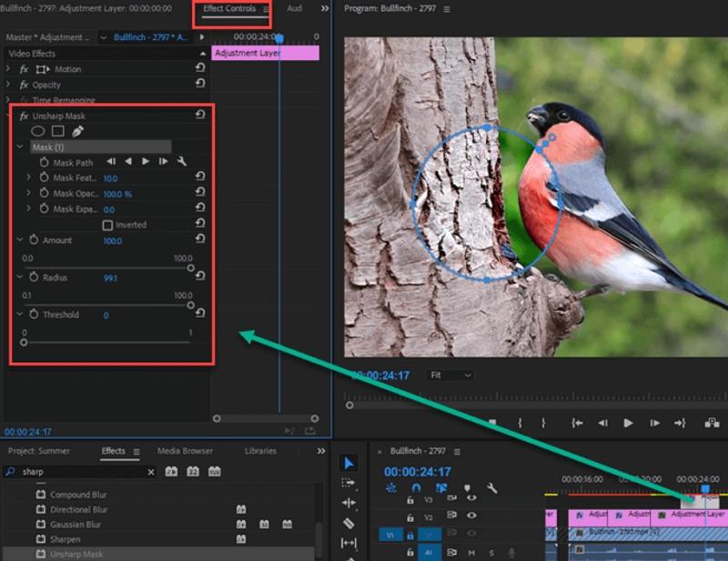Toggle the Snap magnet in the timeline
The width and height of the screenshot is (728, 561).
(417, 489)
